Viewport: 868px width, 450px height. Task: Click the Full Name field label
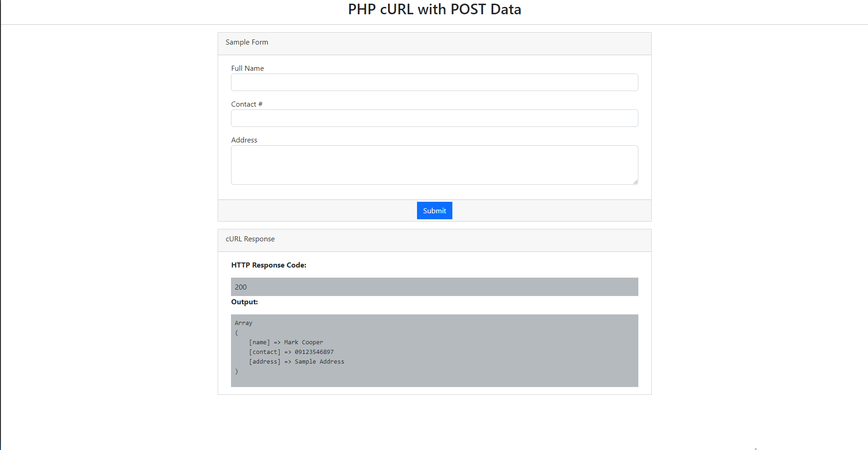248,68
